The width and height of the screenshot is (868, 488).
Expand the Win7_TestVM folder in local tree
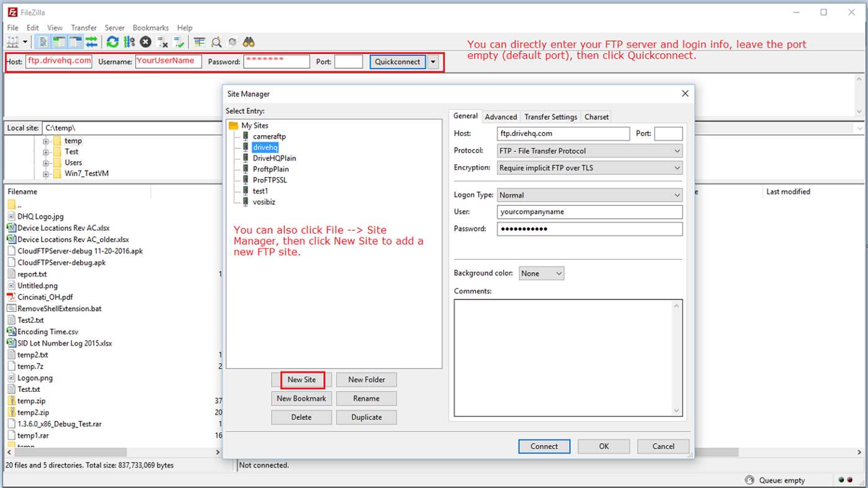click(46, 174)
